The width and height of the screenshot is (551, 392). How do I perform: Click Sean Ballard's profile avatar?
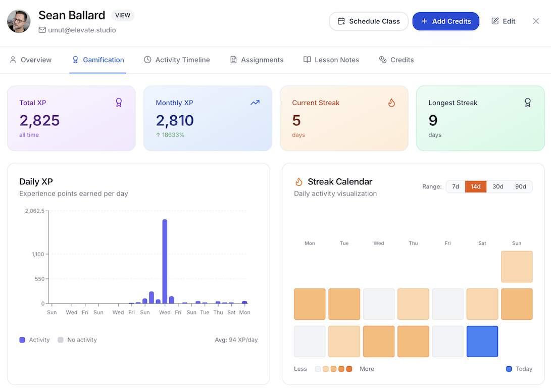tap(19, 21)
